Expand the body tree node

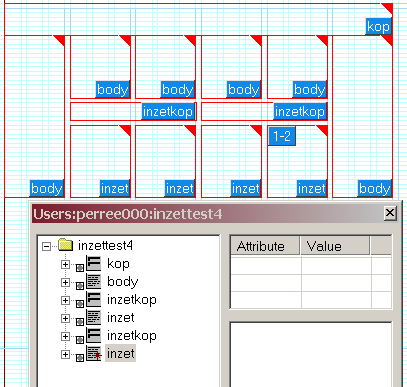(65, 283)
